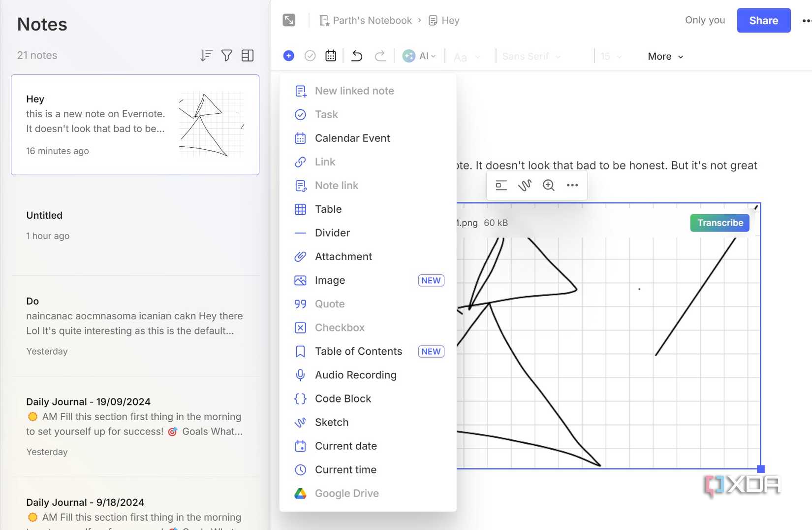Insert a Table of Contents
This screenshot has width=812, height=530.
tap(368, 351)
